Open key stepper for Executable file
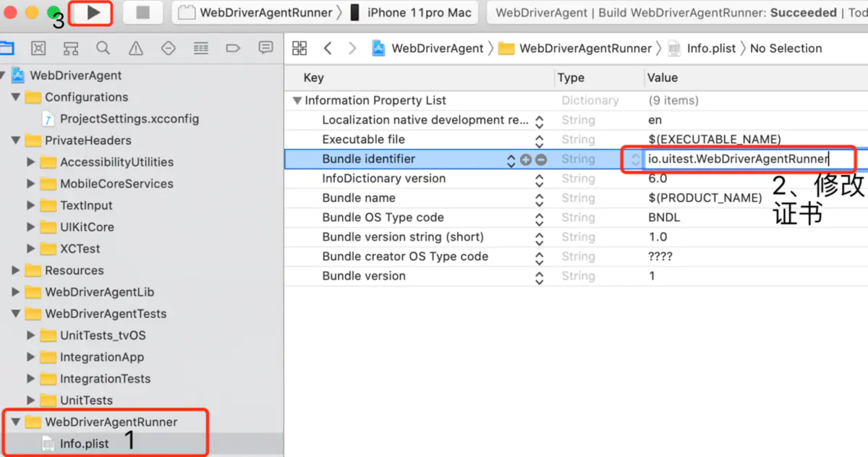The height and width of the screenshot is (457, 868). pyautogui.click(x=539, y=140)
